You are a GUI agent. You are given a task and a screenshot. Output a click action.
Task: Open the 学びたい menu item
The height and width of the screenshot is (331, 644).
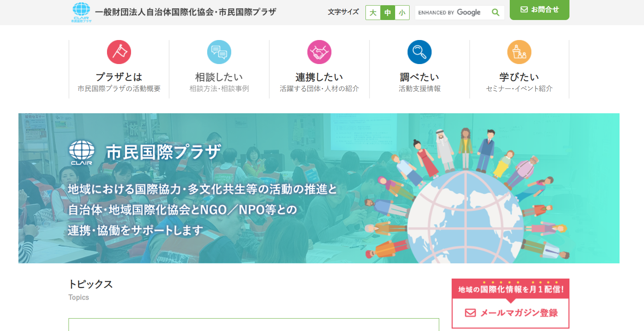[519, 69]
